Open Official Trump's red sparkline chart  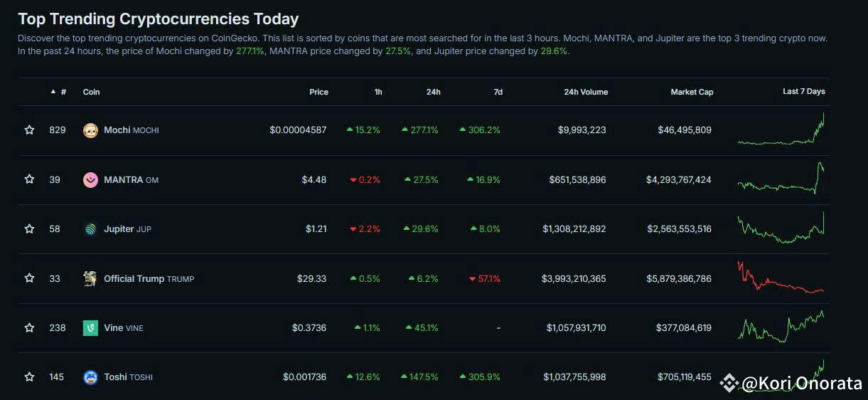781,278
